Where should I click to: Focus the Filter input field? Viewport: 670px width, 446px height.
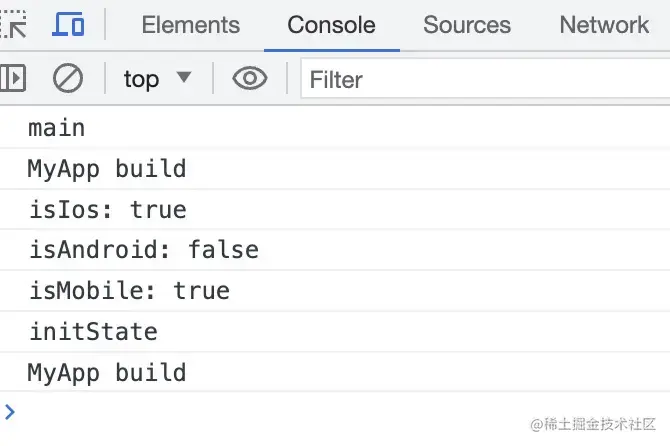(480, 79)
